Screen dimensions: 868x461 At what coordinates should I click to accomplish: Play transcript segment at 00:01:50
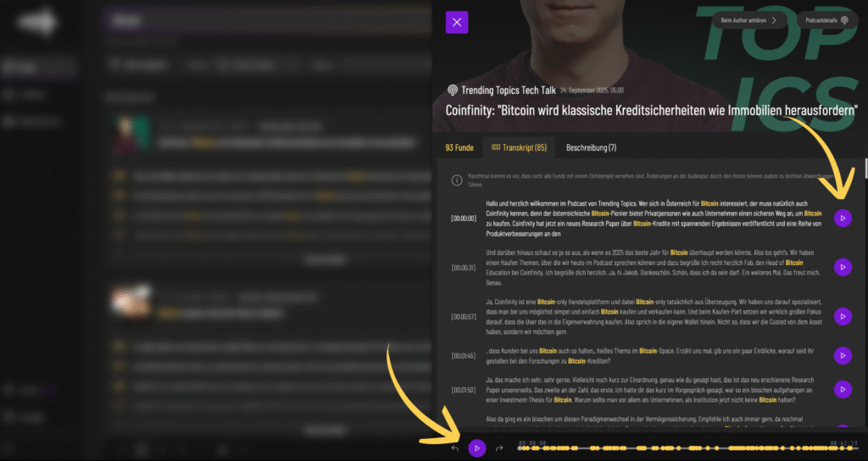click(x=843, y=389)
